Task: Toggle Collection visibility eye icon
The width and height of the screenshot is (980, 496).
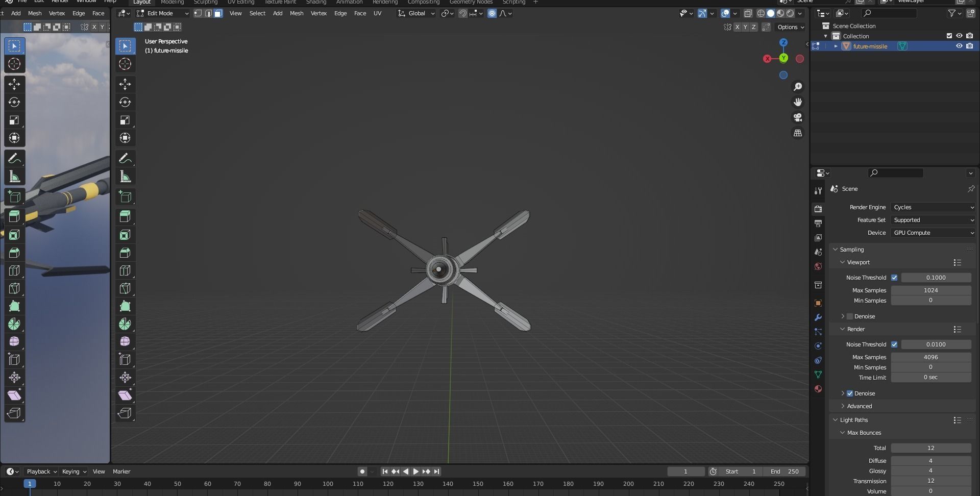Action: click(x=959, y=36)
